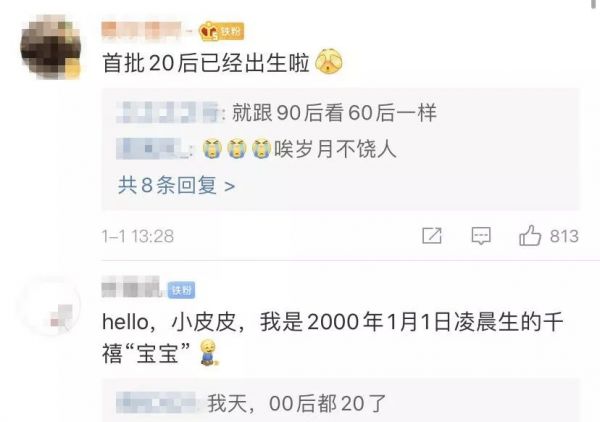Tap the replier name before 唉岁月不饶人

coord(150,148)
